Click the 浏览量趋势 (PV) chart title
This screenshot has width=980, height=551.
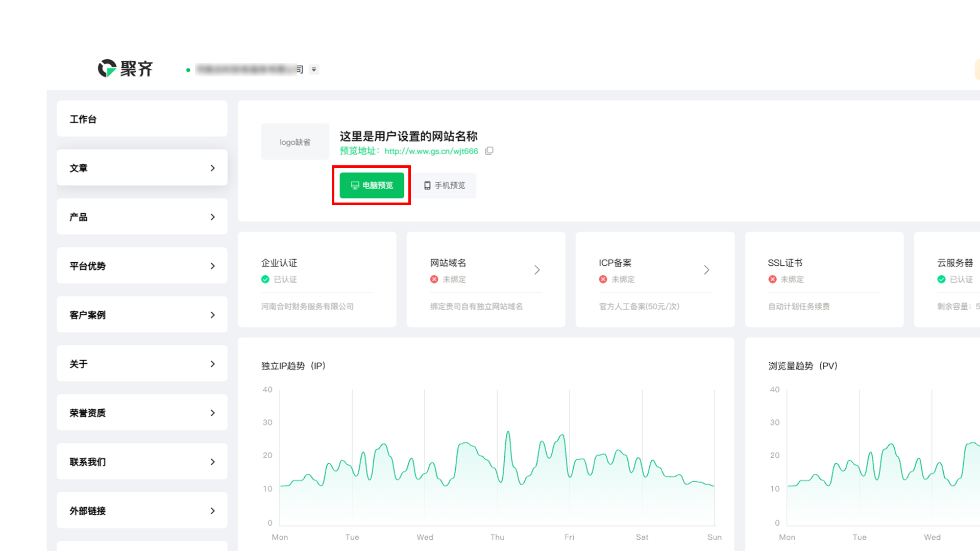point(803,366)
